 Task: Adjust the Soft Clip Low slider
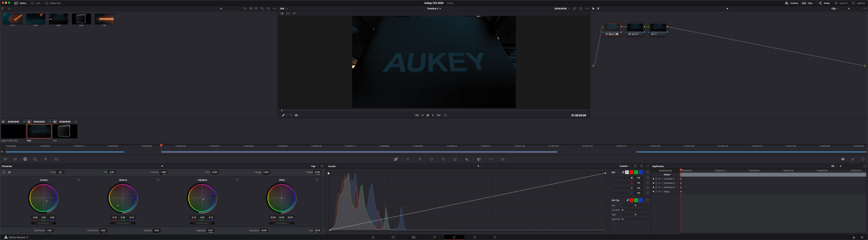(635, 206)
